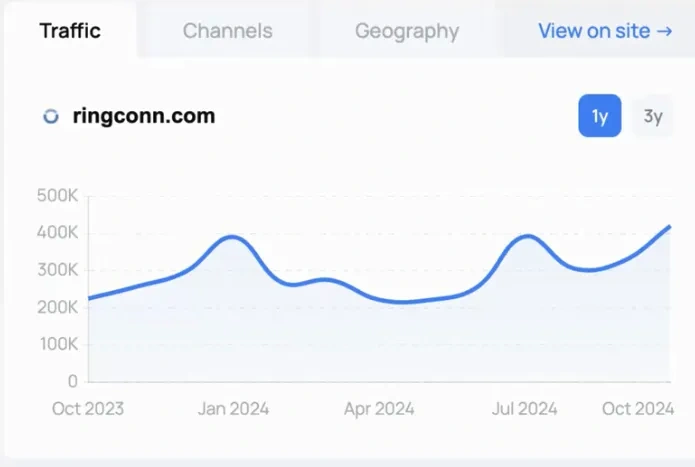Switch to the Channels tab
This screenshot has width=695, height=467.
227,30
